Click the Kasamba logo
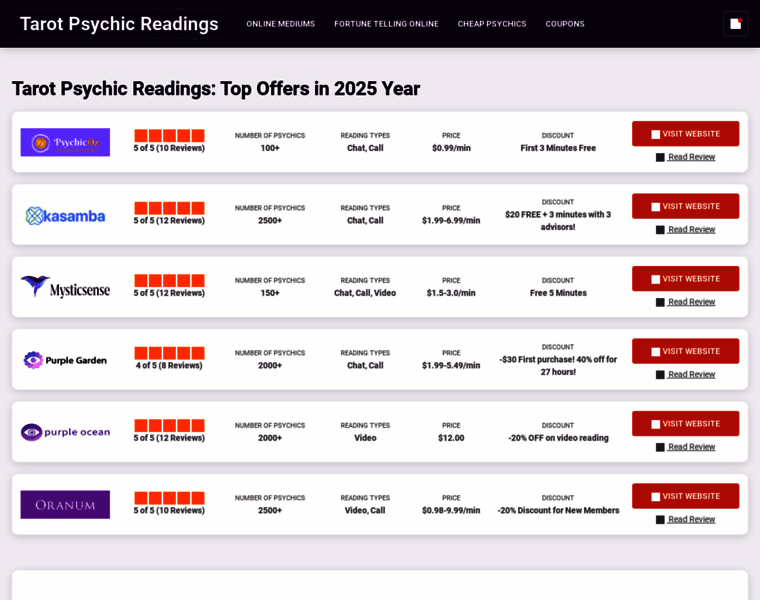 click(65, 216)
